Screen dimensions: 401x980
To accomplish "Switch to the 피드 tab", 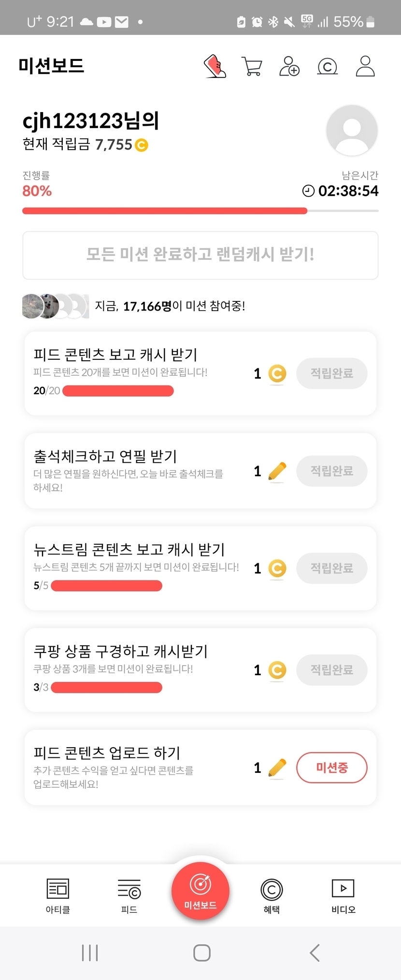I will pos(129,895).
